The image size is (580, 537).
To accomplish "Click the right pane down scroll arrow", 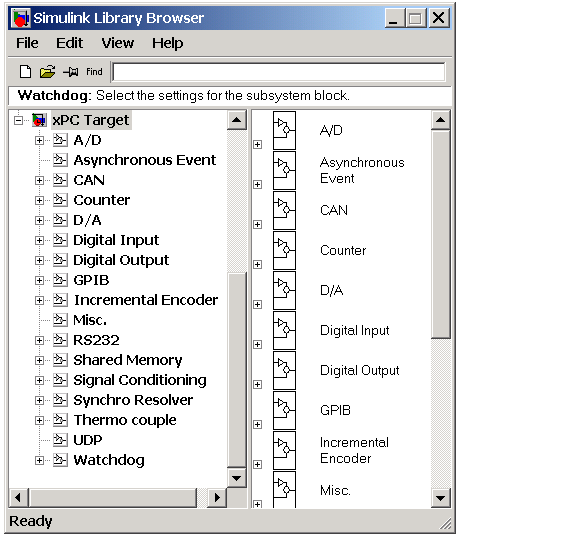I will 441,498.
